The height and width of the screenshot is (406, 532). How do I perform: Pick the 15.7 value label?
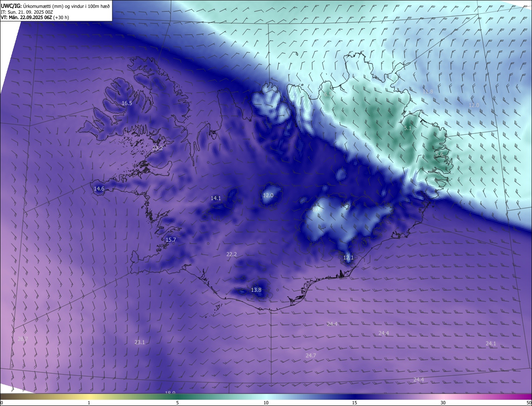[171, 240]
